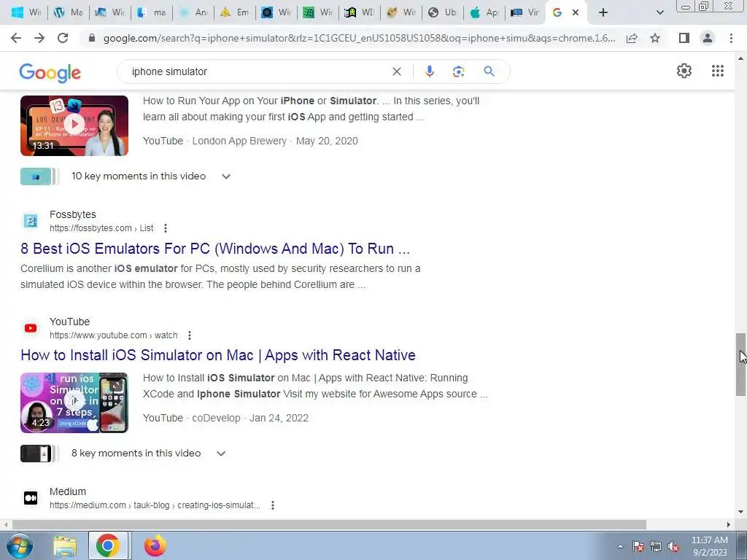Reload the current Google page
The width and height of the screenshot is (747, 560).
(x=63, y=38)
